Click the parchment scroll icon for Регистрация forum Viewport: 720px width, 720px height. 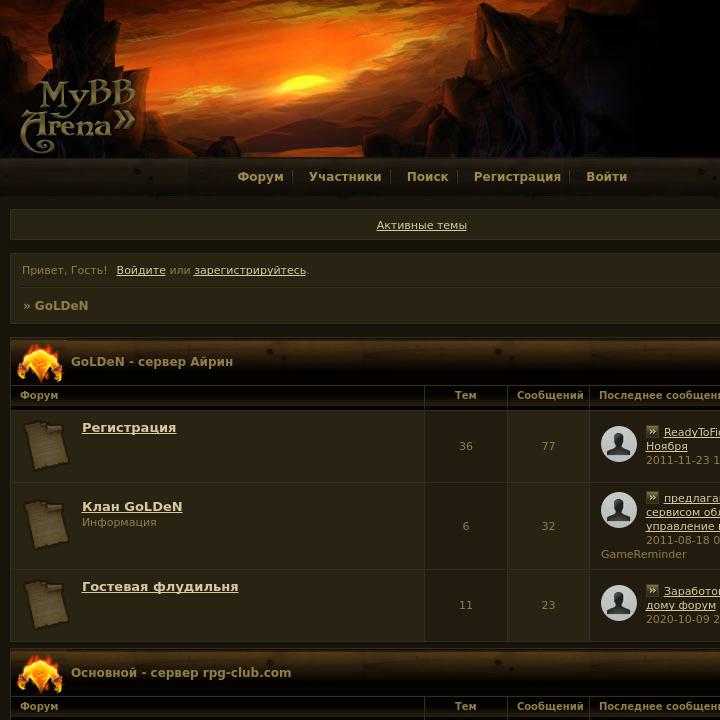(x=46, y=445)
